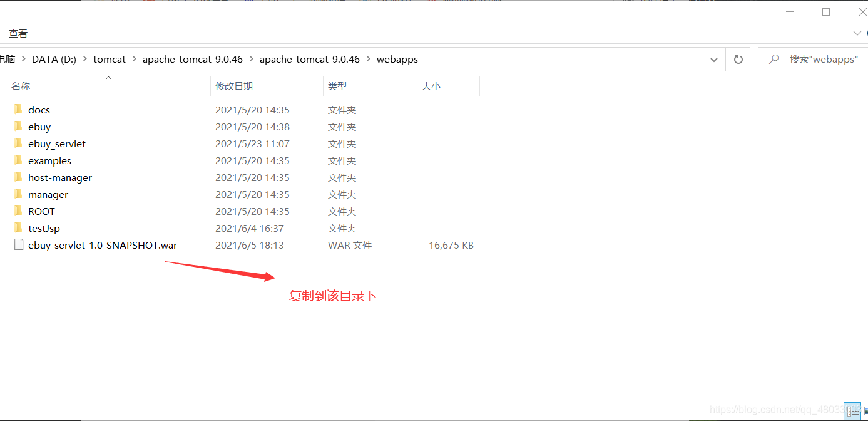Open the 查看 ribbon tab
This screenshot has width=868, height=421.
18,33
